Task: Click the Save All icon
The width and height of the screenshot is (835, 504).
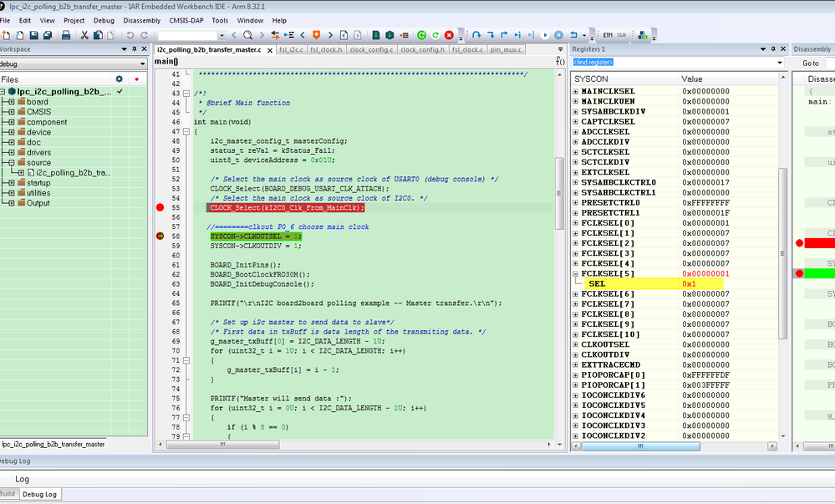Action: (48, 35)
